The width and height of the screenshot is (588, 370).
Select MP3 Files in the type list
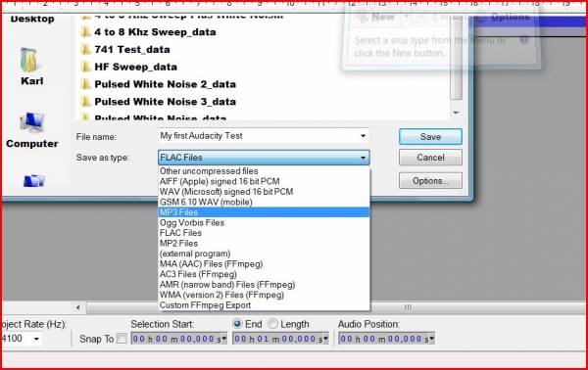(264, 212)
